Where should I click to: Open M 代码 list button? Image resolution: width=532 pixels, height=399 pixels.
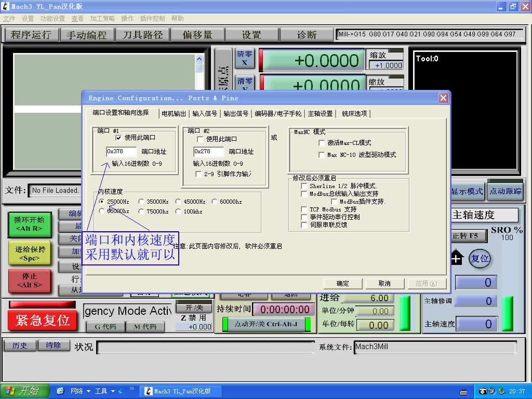click(145, 326)
